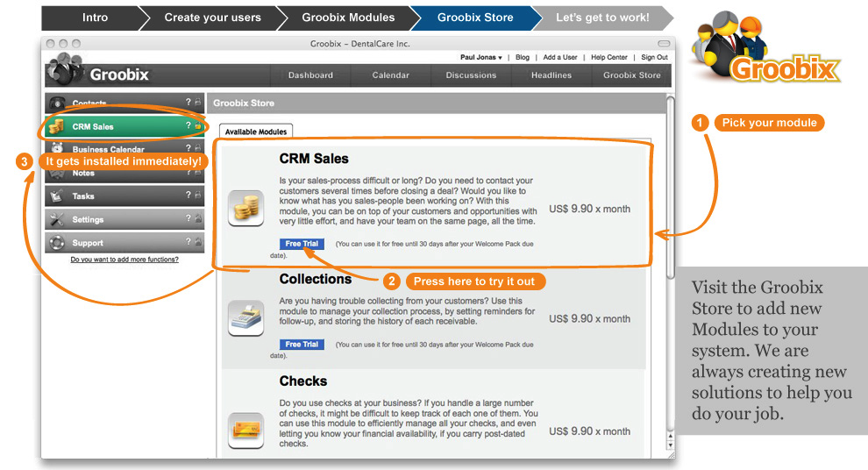Go to the Let's get to work! step

click(602, 18)
